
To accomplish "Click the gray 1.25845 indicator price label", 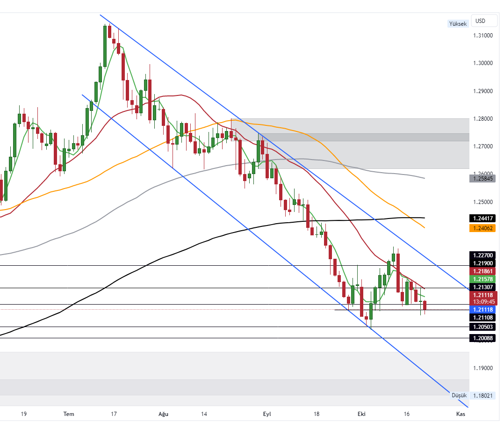I will click(483, 178).
